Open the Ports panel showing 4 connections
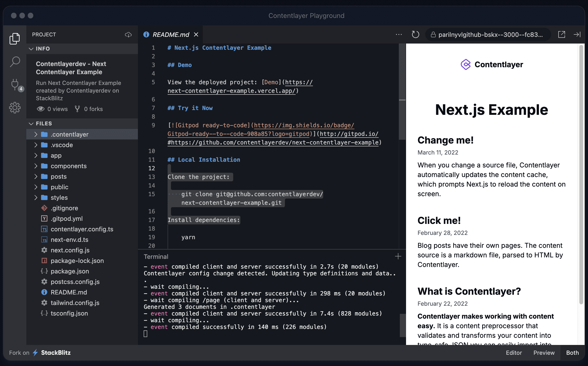 15,85
